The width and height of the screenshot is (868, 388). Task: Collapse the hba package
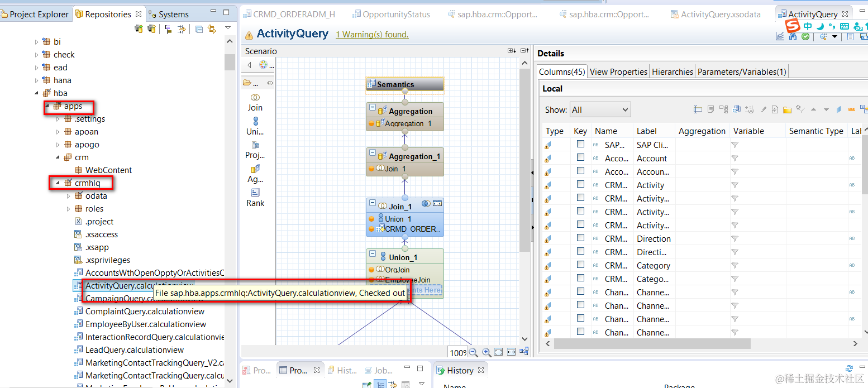[37, 93]
